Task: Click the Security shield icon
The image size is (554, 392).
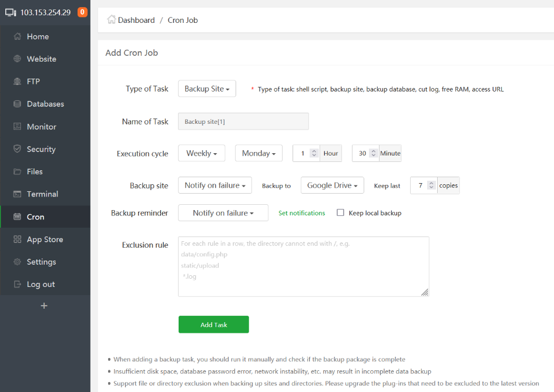Action: 17,149
